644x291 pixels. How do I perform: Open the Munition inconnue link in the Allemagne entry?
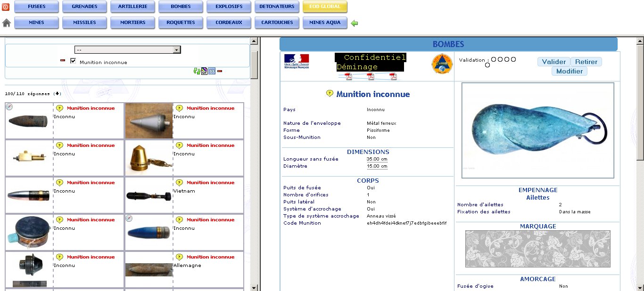pos(210,257)
